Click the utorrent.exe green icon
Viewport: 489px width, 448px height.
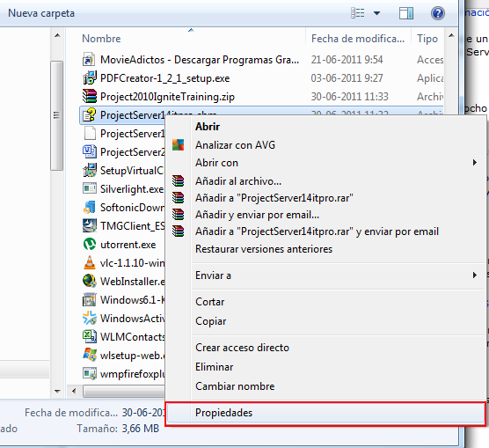click(x=89, y=244)
